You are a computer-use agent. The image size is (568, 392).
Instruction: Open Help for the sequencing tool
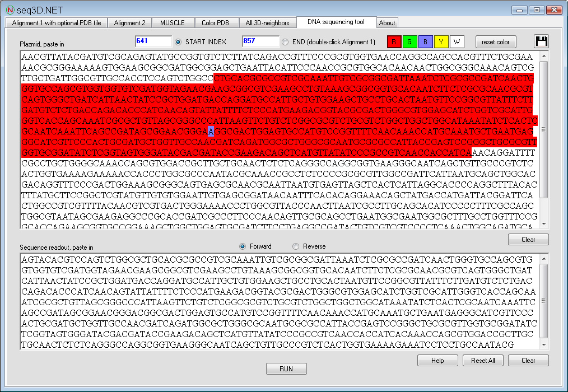tap(437, 361)
